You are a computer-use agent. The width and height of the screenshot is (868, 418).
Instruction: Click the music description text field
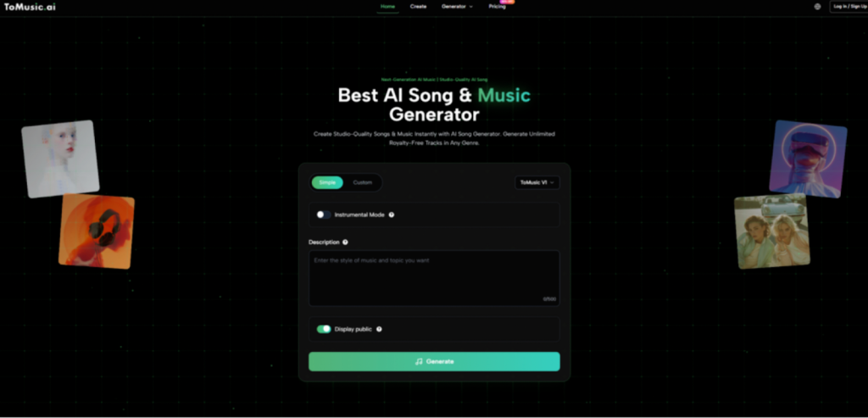coord(434,278)
